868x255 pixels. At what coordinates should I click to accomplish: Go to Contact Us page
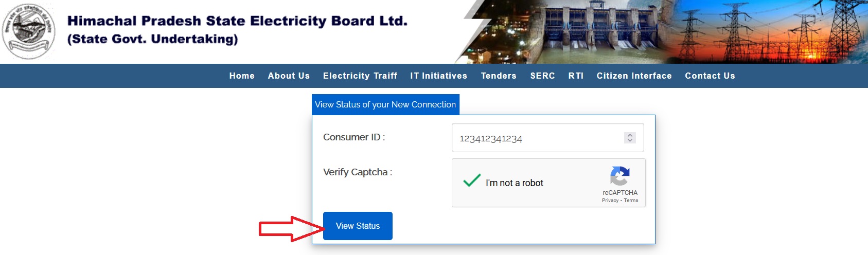[x=710, y=76]
